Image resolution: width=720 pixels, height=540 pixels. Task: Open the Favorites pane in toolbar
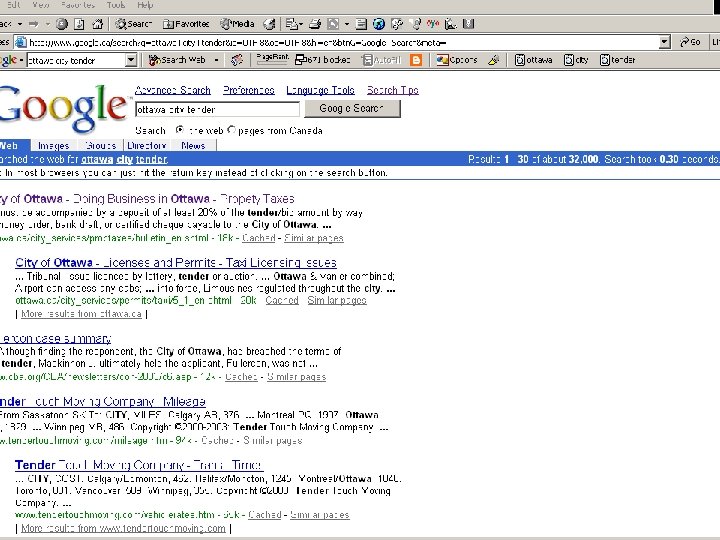point(186,24)
